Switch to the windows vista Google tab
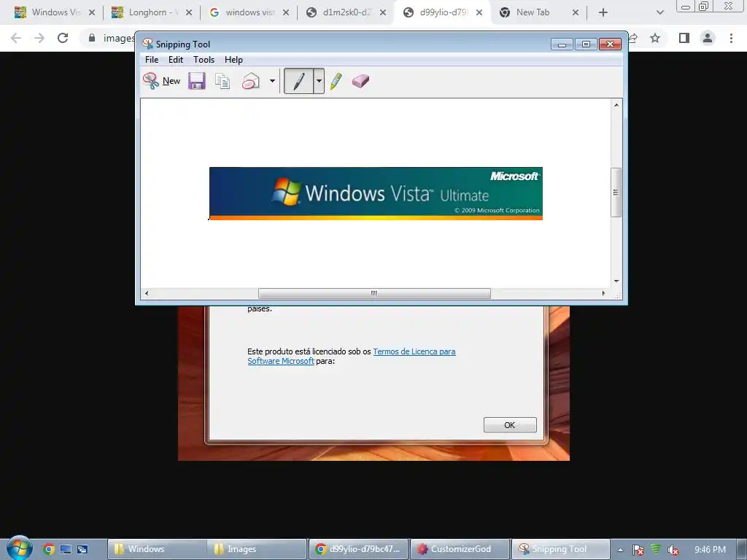Viewport: 747px width, 560px height. [248, 12]
